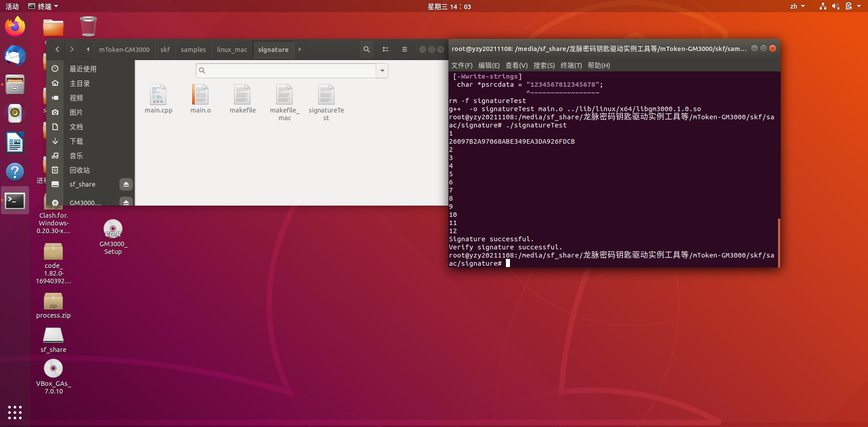Screen dimensions: 868x427
Task: Launch Thunderbird mail from the dock
Action: 15,56
